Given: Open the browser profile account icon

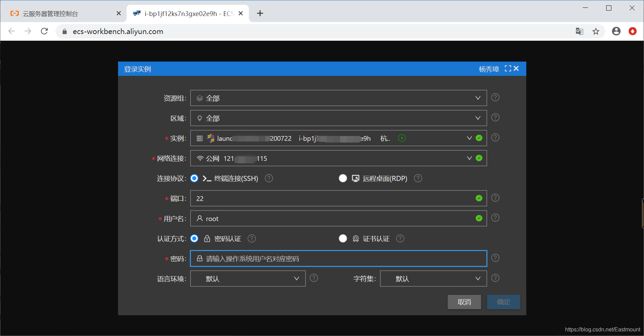Looking at the screenshot, I should click(616, 31).
